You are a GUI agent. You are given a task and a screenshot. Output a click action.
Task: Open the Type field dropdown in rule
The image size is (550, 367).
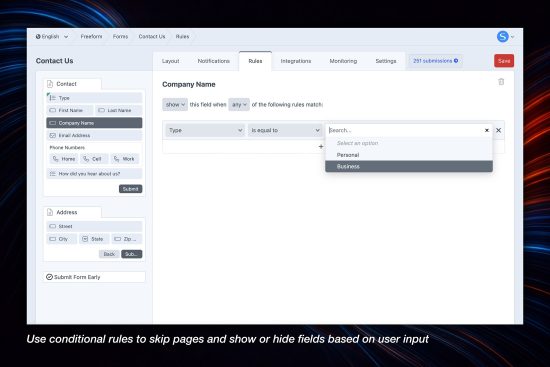pos(205,130)
